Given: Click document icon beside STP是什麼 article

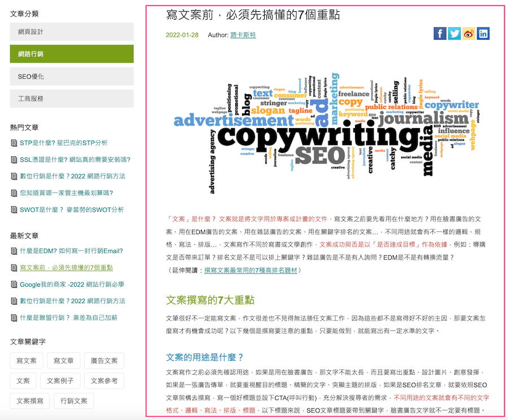Looking at the screenshot, I should tap(14, 143).
